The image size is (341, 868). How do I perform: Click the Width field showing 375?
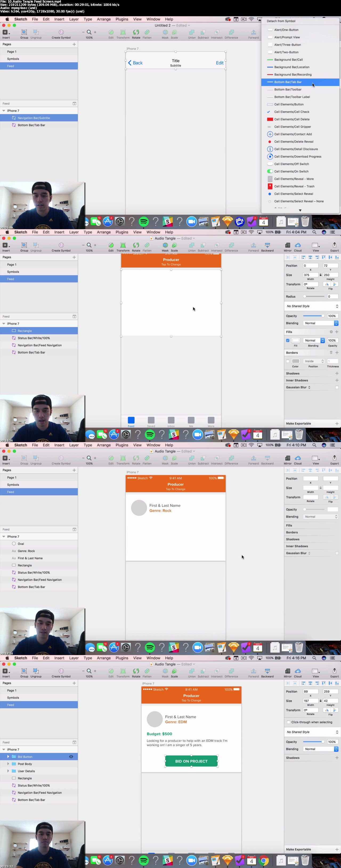pos(310,275)
